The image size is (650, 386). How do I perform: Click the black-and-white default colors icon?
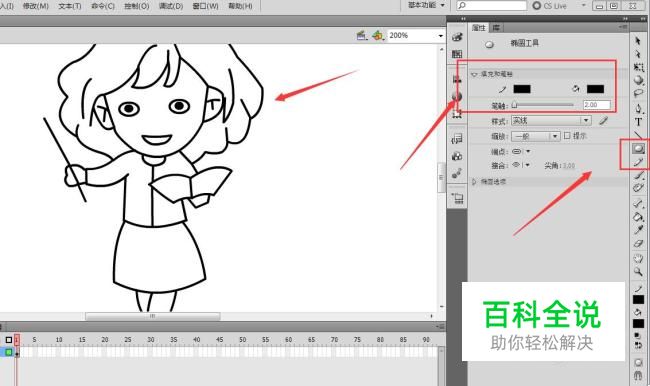click(x=638, y=335)
